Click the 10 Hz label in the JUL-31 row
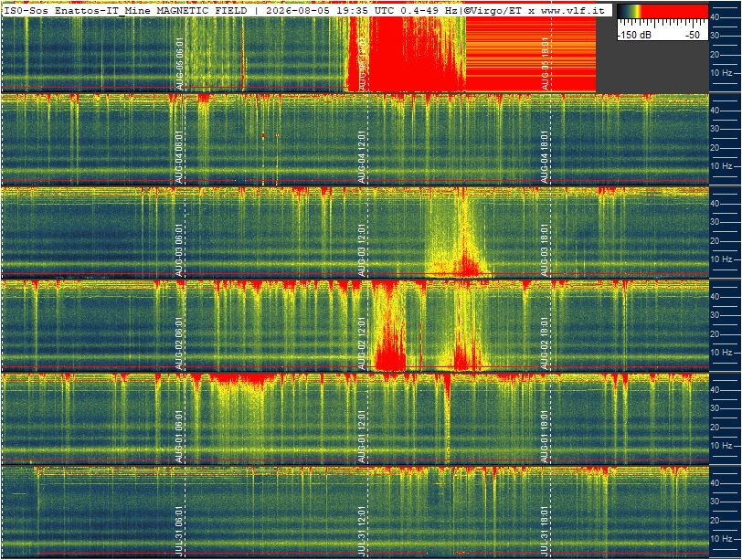The height and width of the screenshot is (560, 742). click(x=721, y=539)
